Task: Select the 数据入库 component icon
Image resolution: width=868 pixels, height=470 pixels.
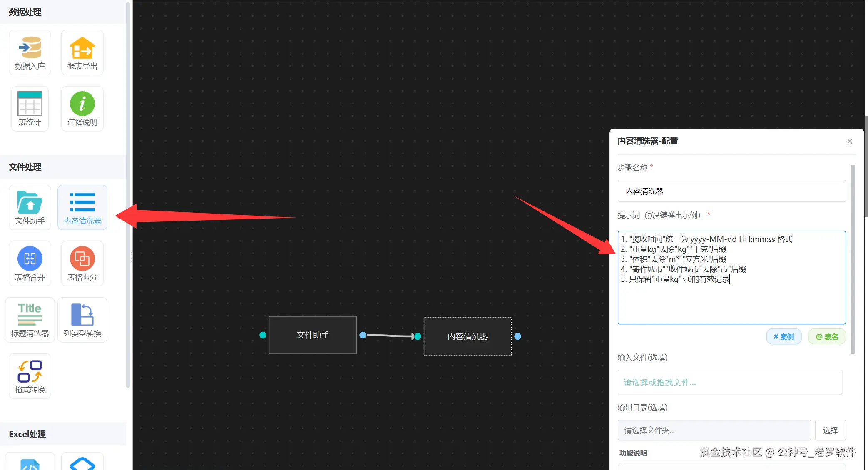Action: pyautogui.click(x=30, y=52)
